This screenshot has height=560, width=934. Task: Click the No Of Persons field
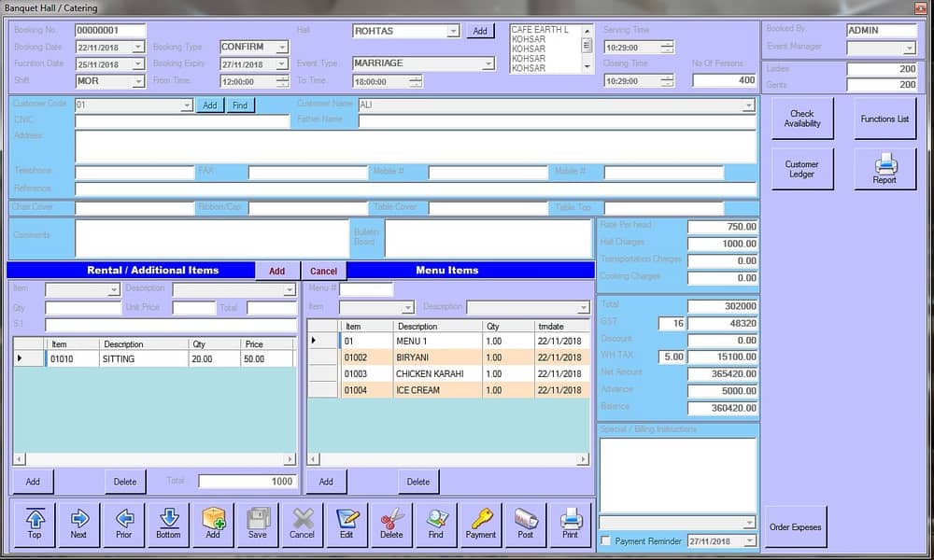[x=725, y=80]
